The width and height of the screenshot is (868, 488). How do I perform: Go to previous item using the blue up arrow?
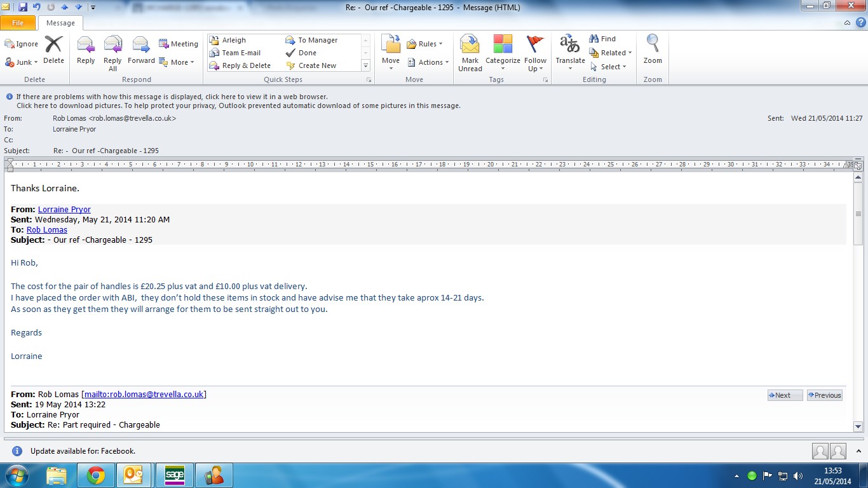pos(64,7)
